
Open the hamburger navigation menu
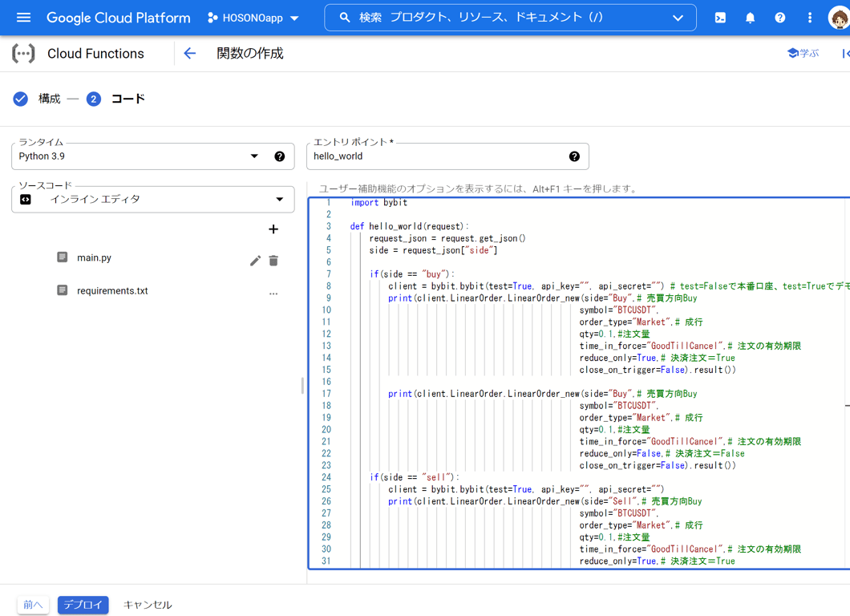[x=23, y=18]
